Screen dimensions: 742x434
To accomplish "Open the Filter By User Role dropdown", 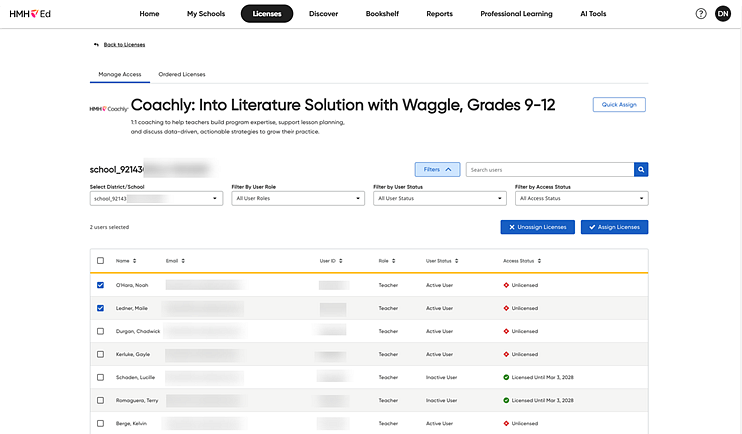I will click(298, 198).
